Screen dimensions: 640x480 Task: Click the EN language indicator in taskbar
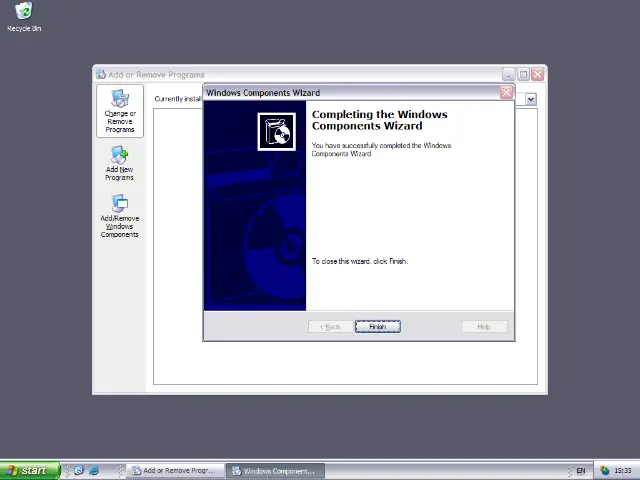pyautogui.click(x=580, y=471)
